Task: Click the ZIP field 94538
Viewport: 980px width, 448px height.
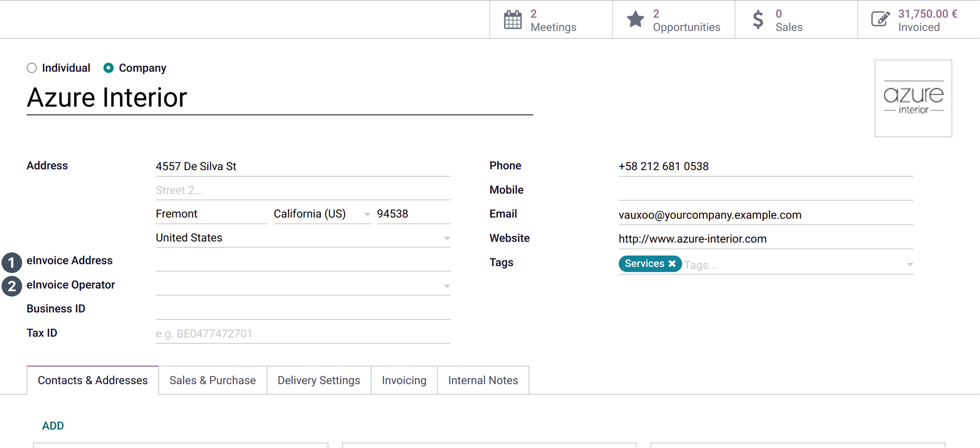Action: (413, 214)
